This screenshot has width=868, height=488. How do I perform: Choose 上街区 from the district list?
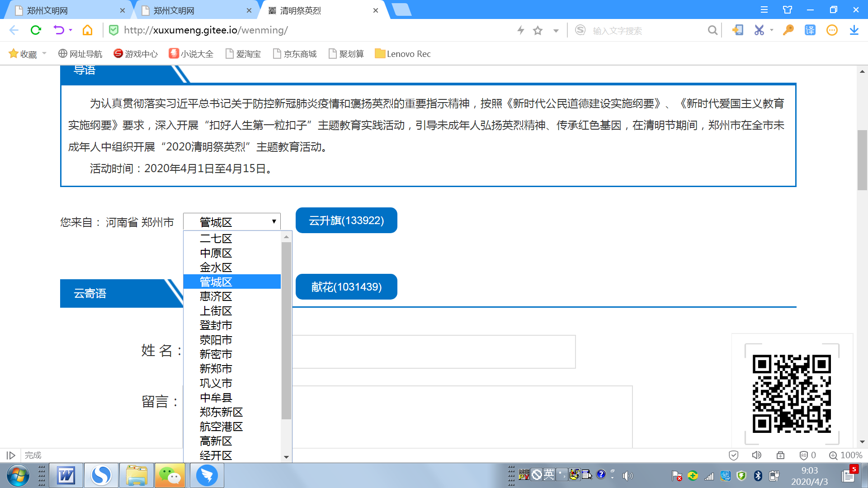tap(232, 311)
